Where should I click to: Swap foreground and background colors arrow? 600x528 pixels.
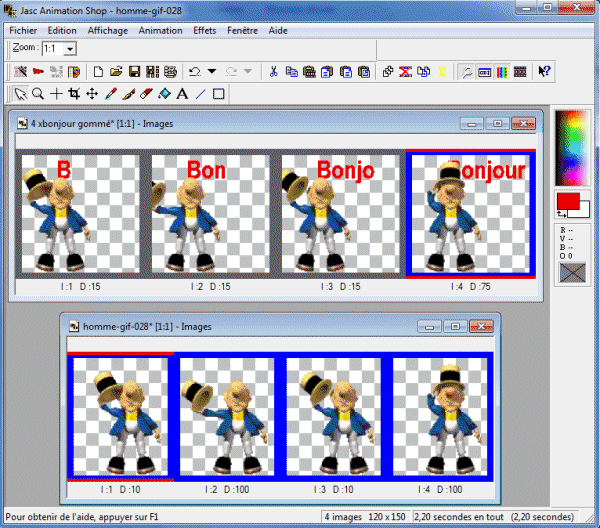(561, 214)
